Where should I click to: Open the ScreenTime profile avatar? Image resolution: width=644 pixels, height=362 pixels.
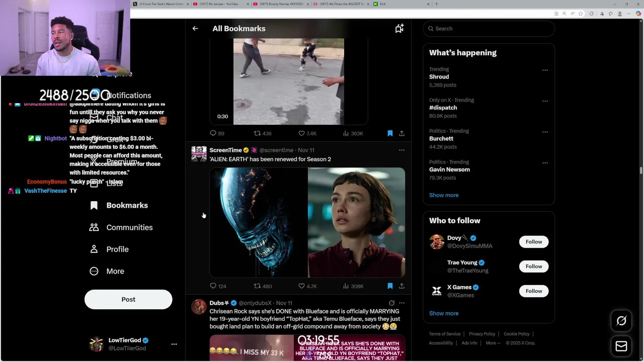point(199,154)
